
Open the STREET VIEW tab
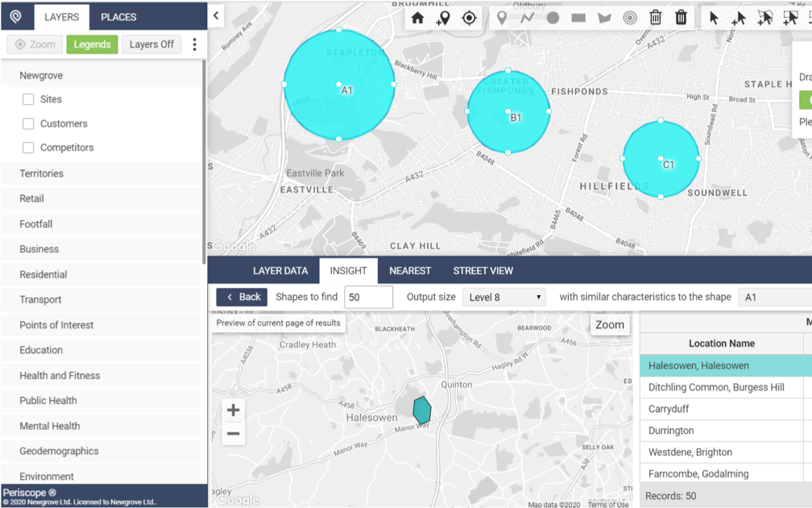pos(483,271)
